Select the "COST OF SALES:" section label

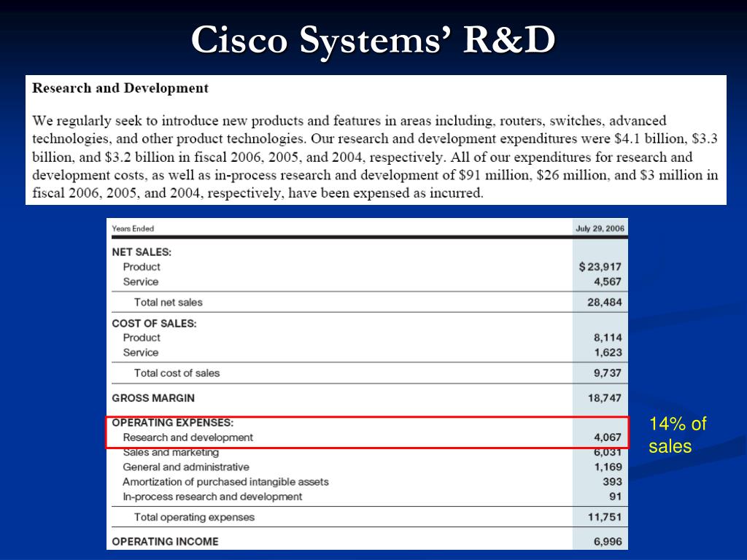pyautogui.click(x=154, y=323)
